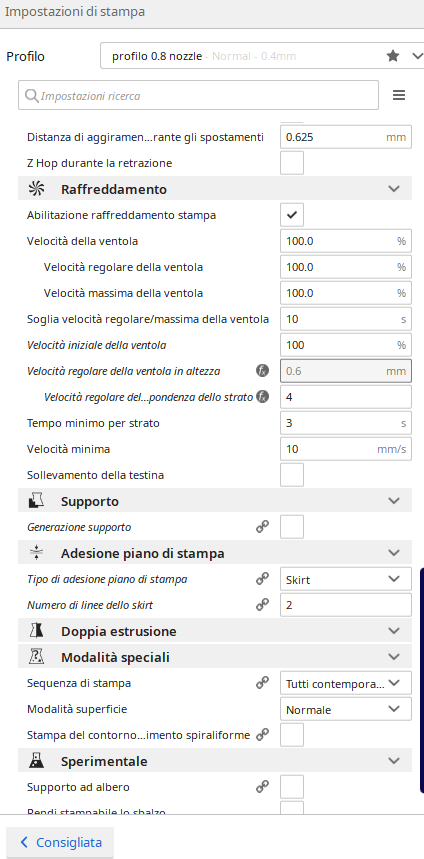
Task: Click the Supporto category icon
Action: pos(36,501)
